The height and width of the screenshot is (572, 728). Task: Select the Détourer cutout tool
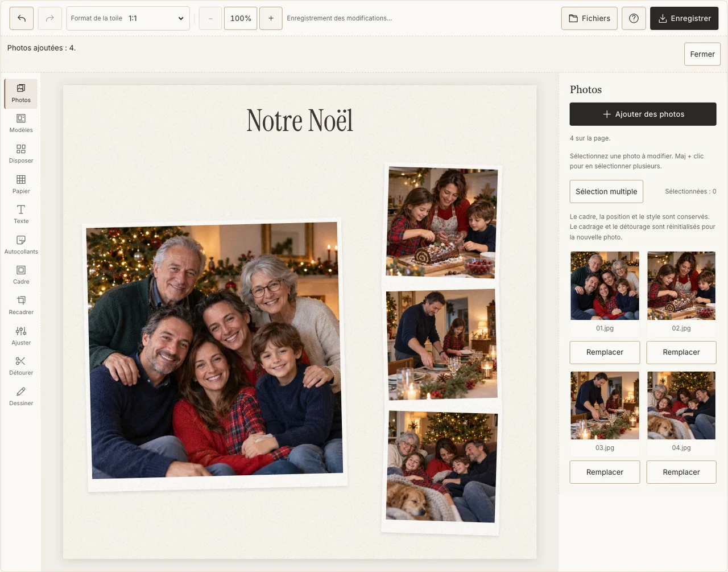[21, 367]
